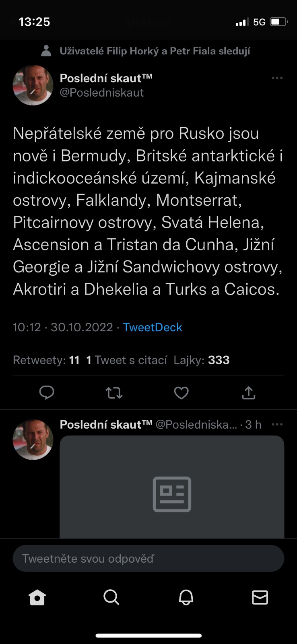Tap the reply author's avatar

coord(33,440)
